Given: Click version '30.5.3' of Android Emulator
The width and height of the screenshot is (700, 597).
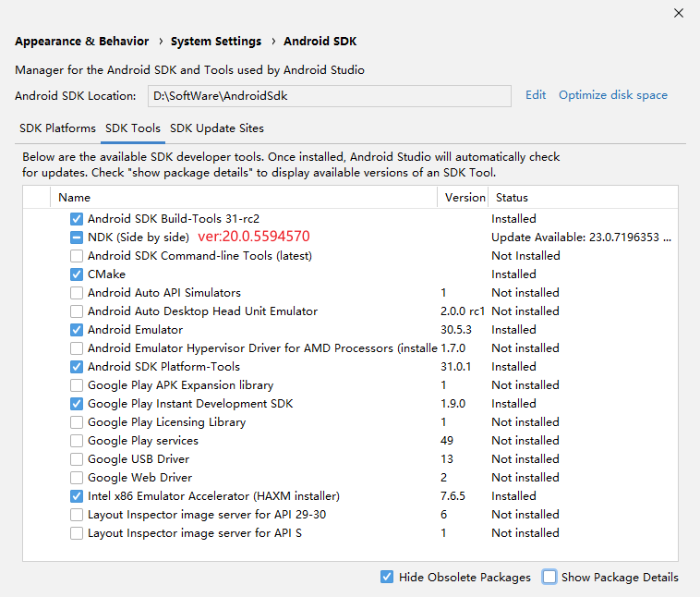Looking at the screenshot, I should point(456,330).
